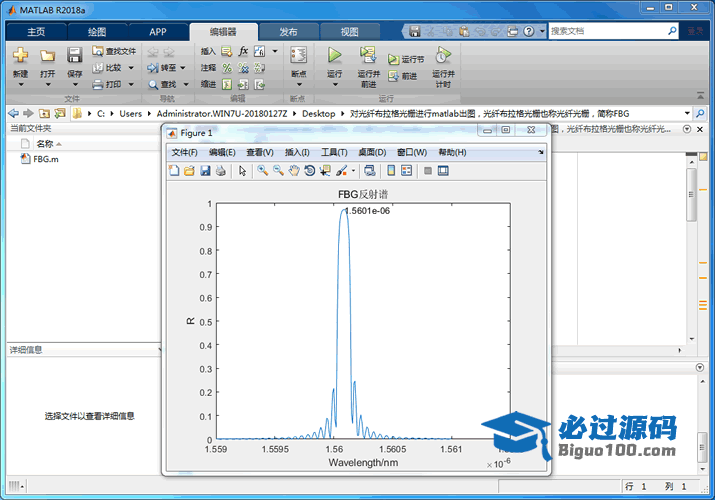Toggle the Insert Legend button
Image resolution: width=715 pixels, height=500 pixels.
(407, 171)
